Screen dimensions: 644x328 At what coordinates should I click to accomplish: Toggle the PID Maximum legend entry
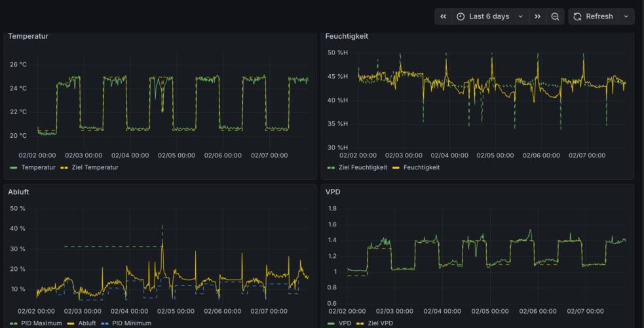click(x=41, y=323)
